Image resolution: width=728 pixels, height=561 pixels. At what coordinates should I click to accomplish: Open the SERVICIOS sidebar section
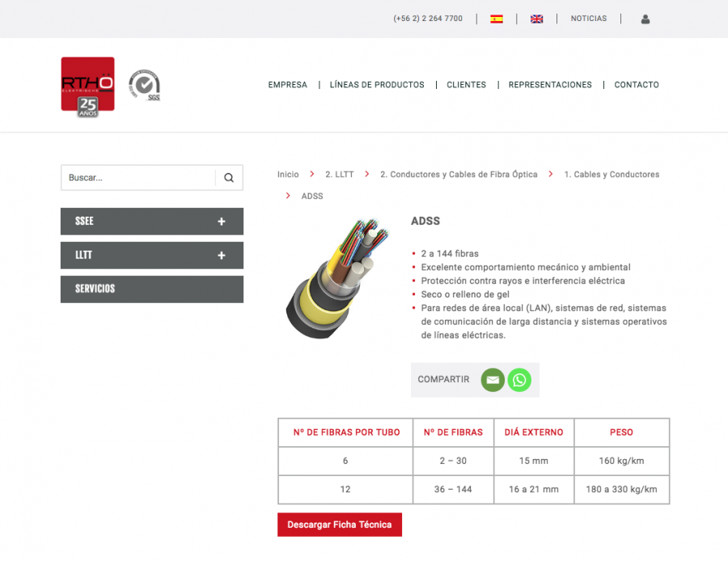coord(152,289)
